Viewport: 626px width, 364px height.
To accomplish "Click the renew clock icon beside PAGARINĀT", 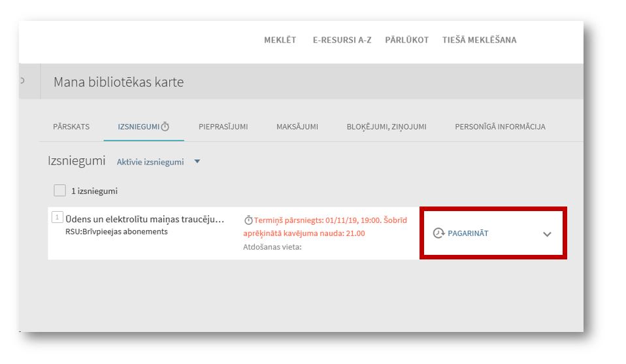I will [x=438, y=233].
